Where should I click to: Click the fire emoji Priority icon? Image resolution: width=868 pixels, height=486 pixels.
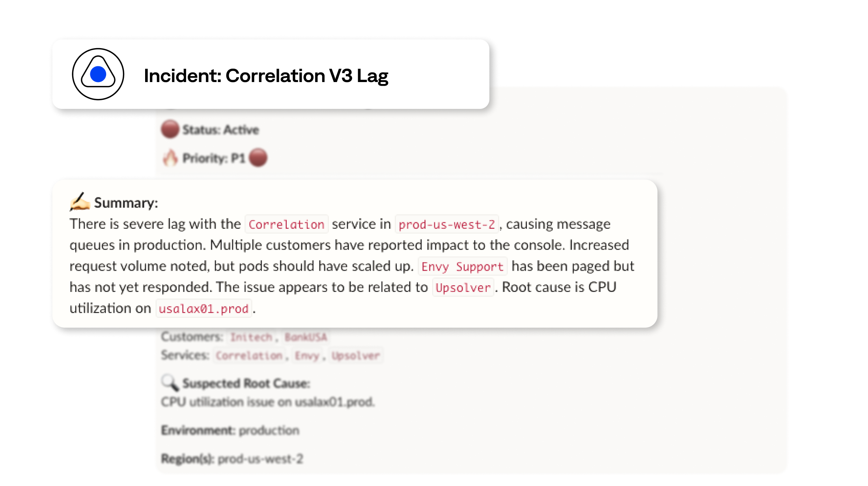pyautogui.click(x=168, y=157)
